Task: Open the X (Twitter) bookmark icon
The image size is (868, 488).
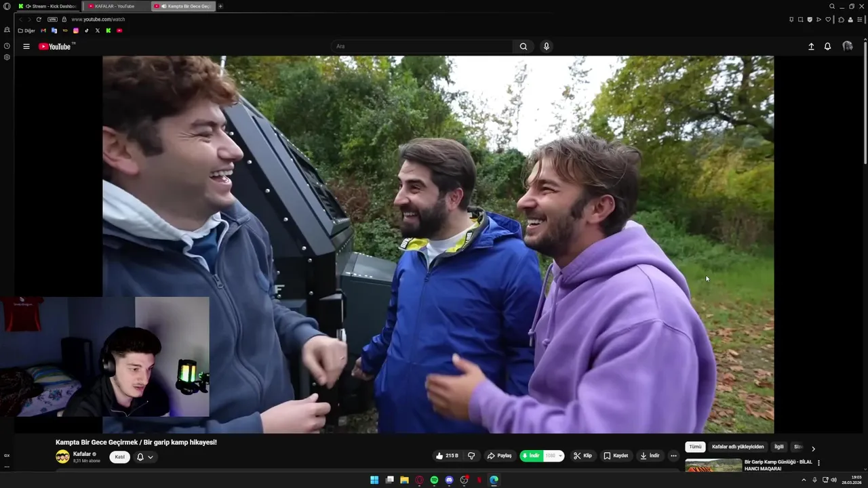Action: (x=98, y=30)
